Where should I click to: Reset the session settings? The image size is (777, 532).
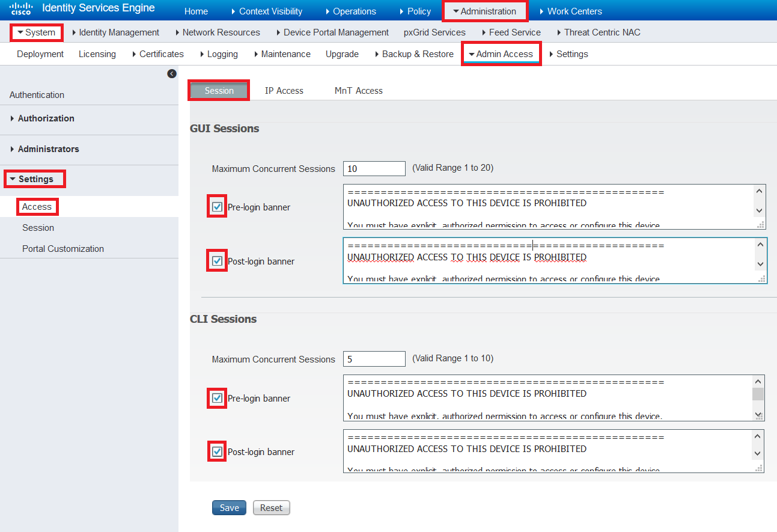[272, 508]
